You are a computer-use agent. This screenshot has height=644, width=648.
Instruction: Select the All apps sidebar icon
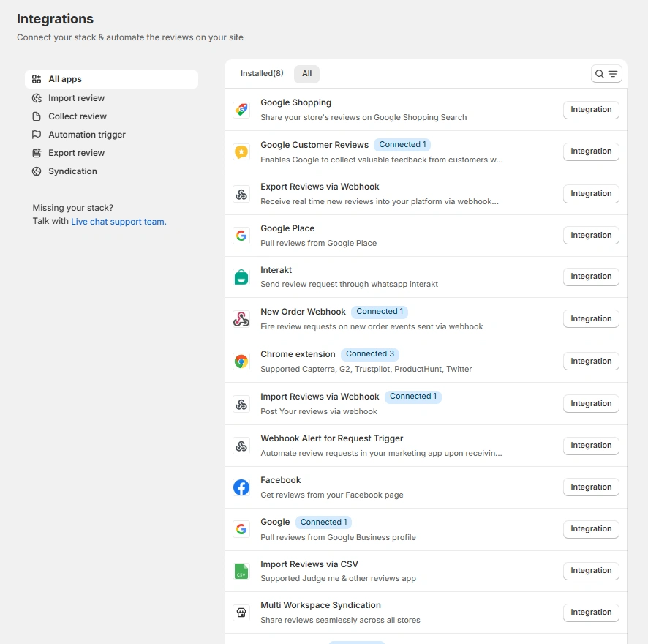pyautogui.click(x=36, y=78)
